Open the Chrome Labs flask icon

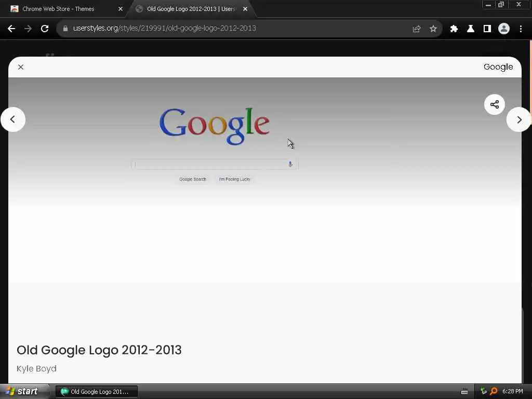click(x=471, y=29)
